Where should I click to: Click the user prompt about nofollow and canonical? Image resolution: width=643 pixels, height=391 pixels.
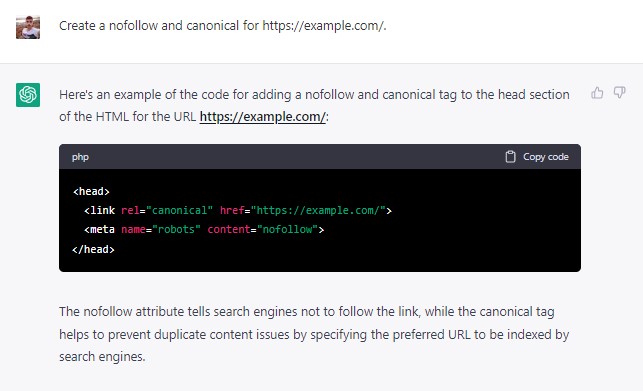[x=223, y=26]
